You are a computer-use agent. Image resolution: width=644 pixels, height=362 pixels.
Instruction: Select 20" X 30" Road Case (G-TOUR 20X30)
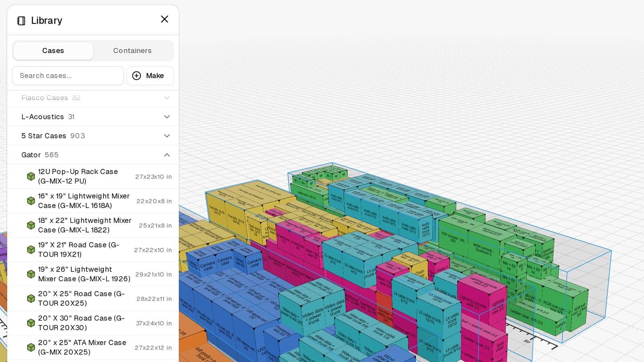click(x=93, y=323)
